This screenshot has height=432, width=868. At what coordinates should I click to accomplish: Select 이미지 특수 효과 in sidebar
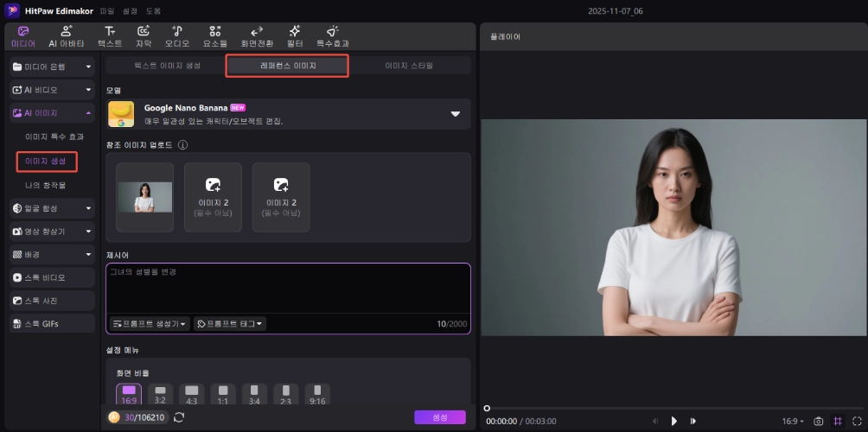click(54, 137)
